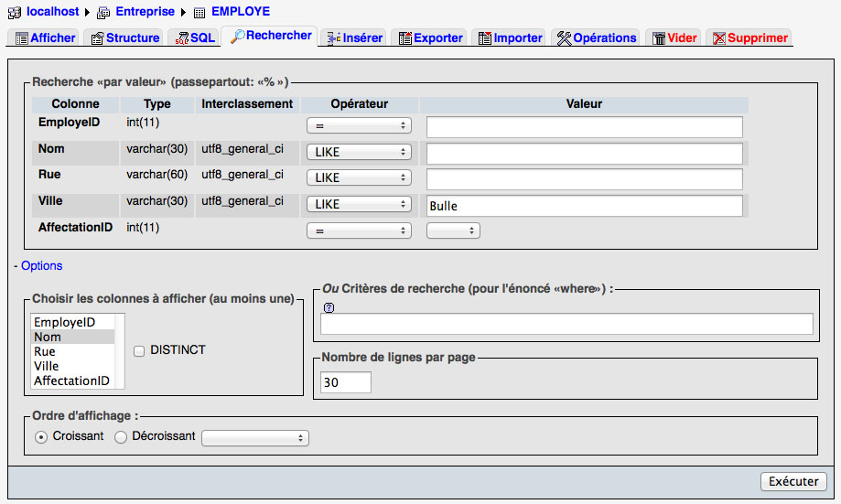The image size is (841, 504).
Task: Select Nom in columns list
Action: click(x=73, y=337)
